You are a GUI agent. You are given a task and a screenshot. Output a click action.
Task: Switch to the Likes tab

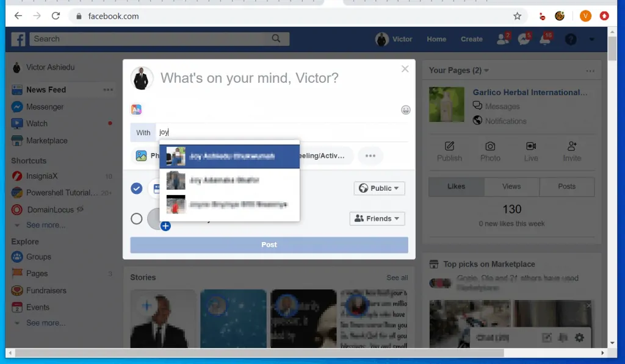pos(457,187)
